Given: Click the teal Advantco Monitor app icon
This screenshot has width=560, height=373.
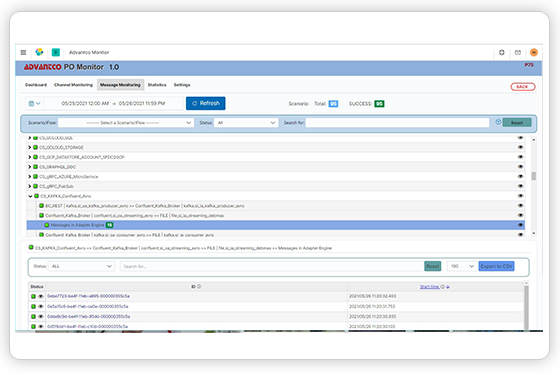Looking at the screenshot, I should 56,52.
